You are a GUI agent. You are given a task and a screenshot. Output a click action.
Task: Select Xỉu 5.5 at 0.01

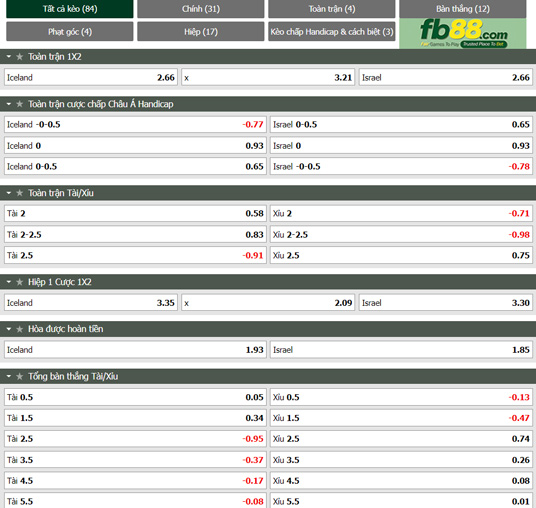(x=401, y=500)
